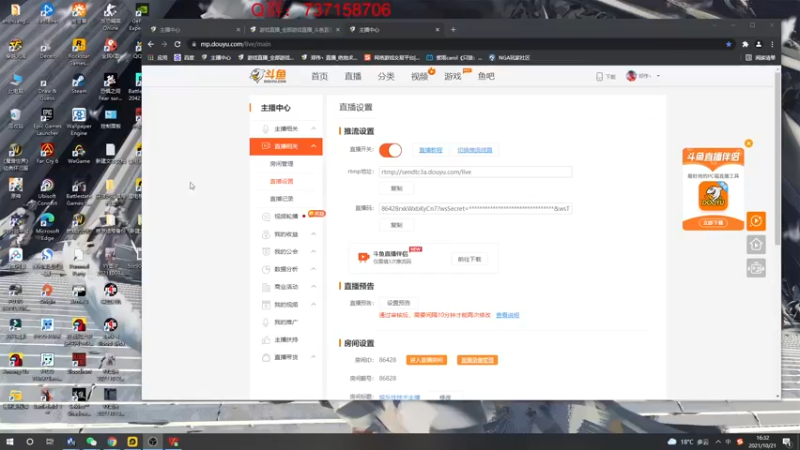Open 鱼吧 in Douyu navigation
This screenshot has height=450, width=800.
[486, 76]
